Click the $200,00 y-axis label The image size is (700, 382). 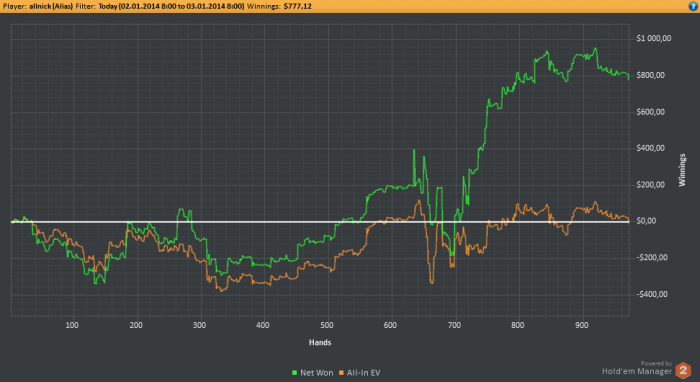[x=650, y=185]
